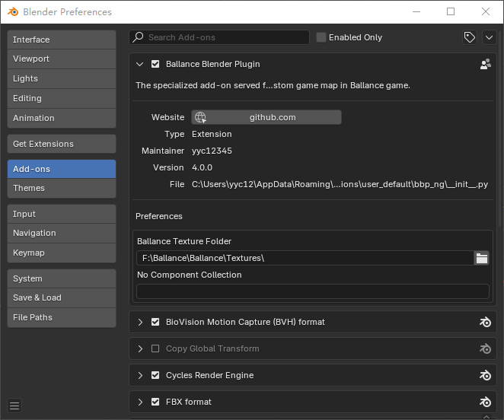Go to Get Extensions

(x=62, y=144)
